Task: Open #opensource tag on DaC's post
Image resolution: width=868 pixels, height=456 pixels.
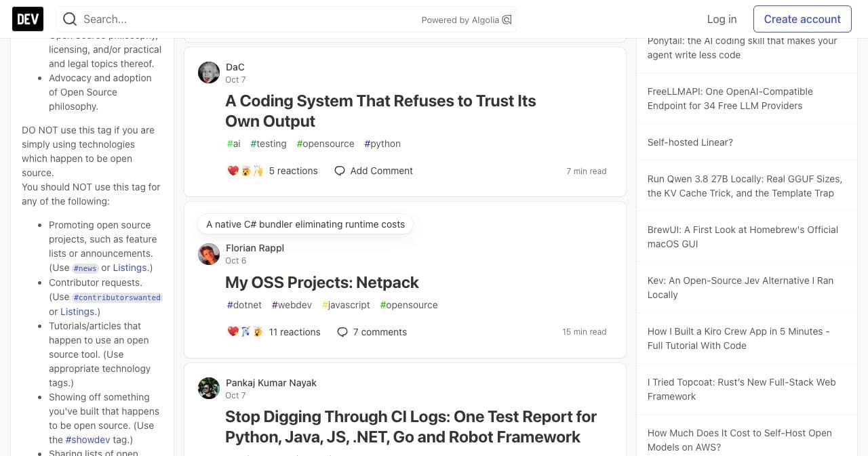Action: pos(325,144)
